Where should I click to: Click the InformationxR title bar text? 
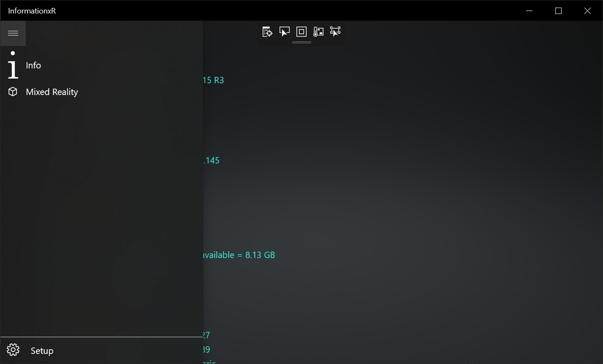point(32,11)
